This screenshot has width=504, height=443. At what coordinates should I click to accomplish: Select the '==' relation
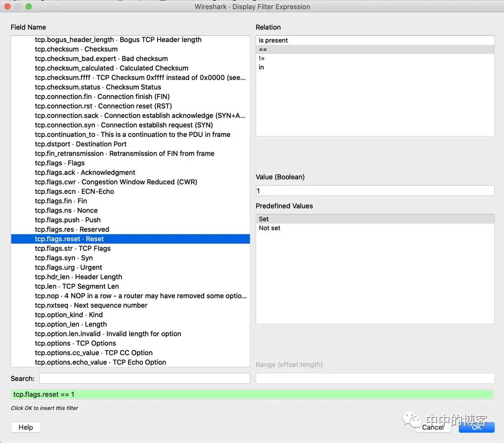click(x=375, y=49)
